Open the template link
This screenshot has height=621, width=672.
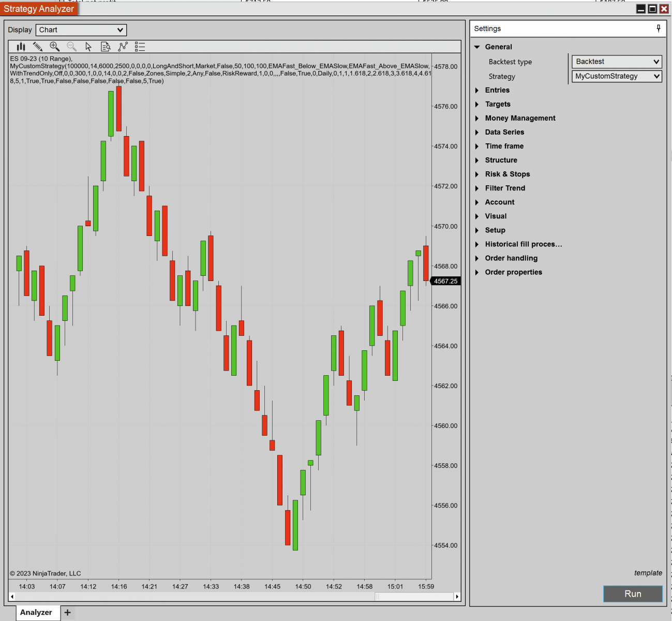pyautogui.click(x=648, y=573)
